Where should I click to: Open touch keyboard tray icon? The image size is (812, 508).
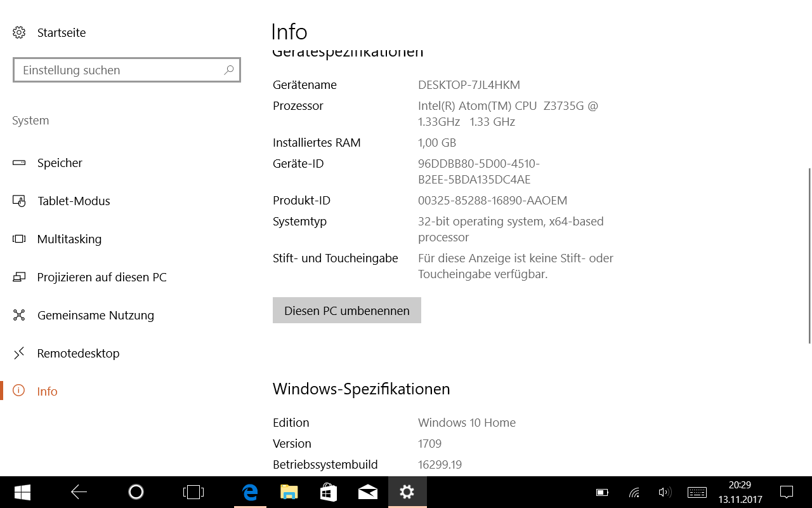pyautogui.click(x=697, y=492)
